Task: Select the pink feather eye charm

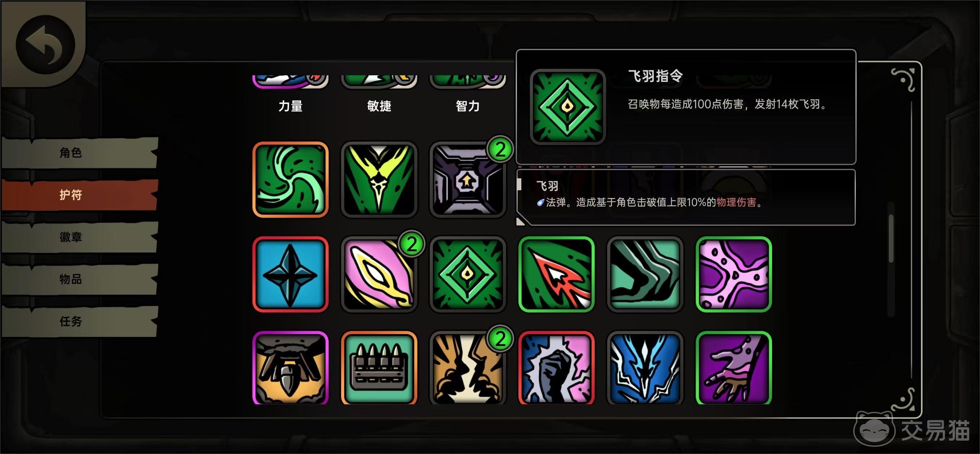Action: tap(379, 274)
